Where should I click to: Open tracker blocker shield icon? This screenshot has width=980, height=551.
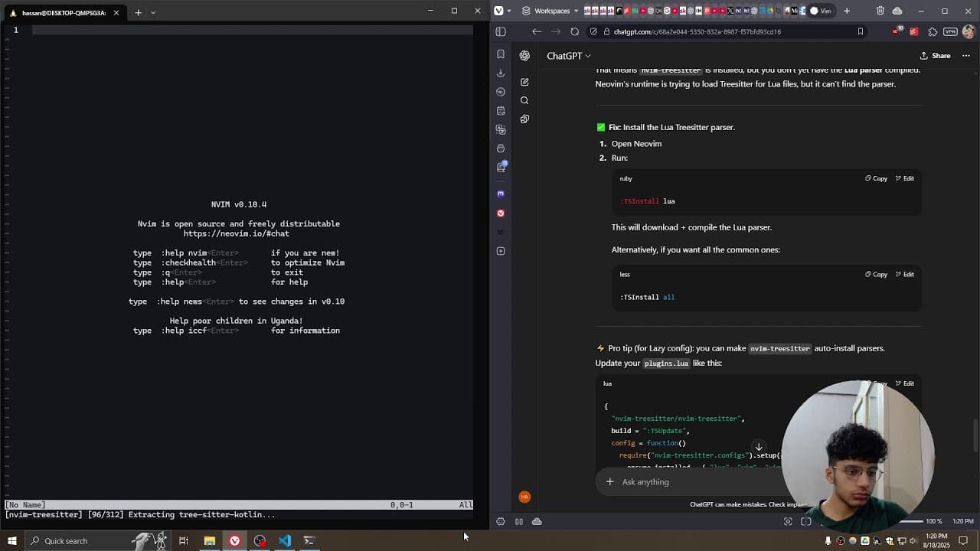coord(593,31)
